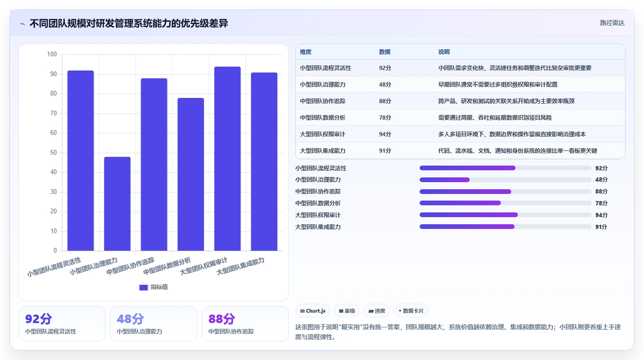644x360 pixels.
Task: Click description starting 多人多项目环境下
Action: coord(512,134)
